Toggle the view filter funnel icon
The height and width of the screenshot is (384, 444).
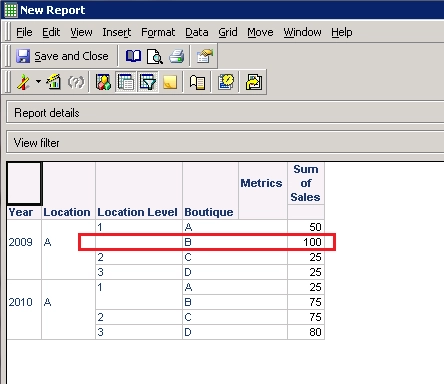coord(148,82)
